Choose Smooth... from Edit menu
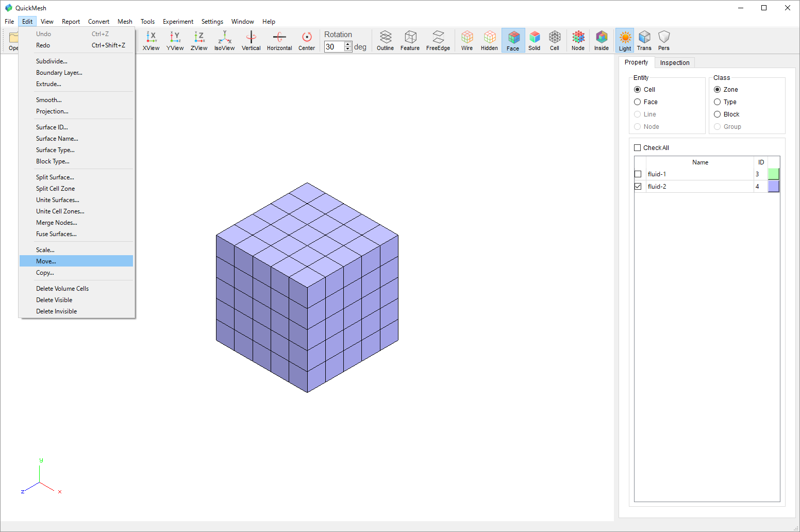 point(76,100)
